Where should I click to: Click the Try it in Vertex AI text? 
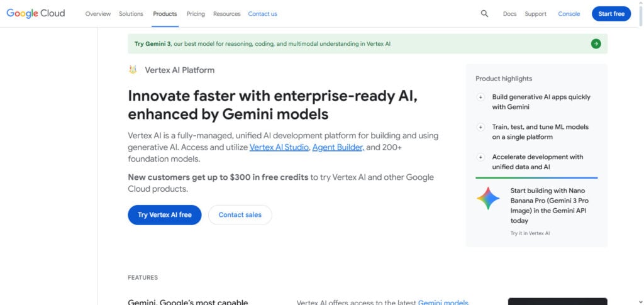coord(530,233)
